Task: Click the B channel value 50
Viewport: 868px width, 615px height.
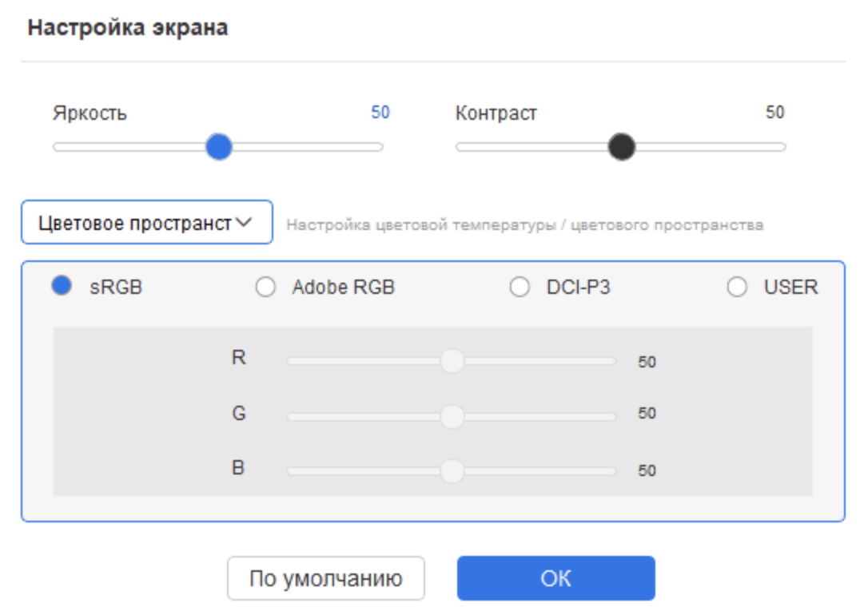Action: pyautogui.click(x=647, y=470)
